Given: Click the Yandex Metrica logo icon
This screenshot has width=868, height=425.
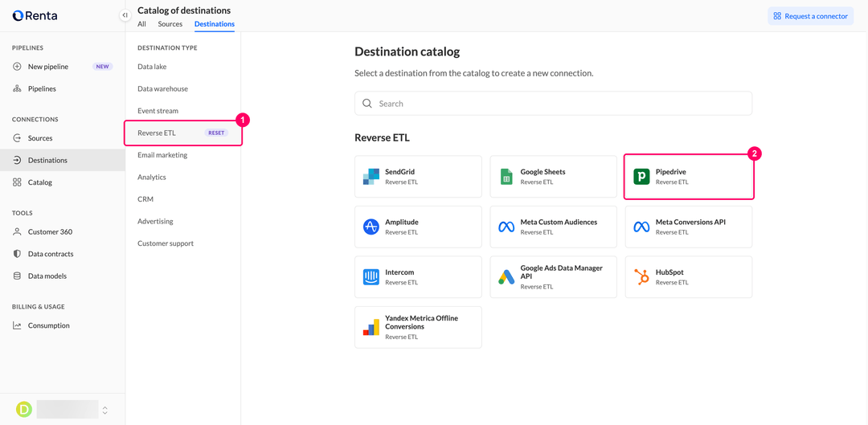Looking at the screenshot, I should (371, 327).
